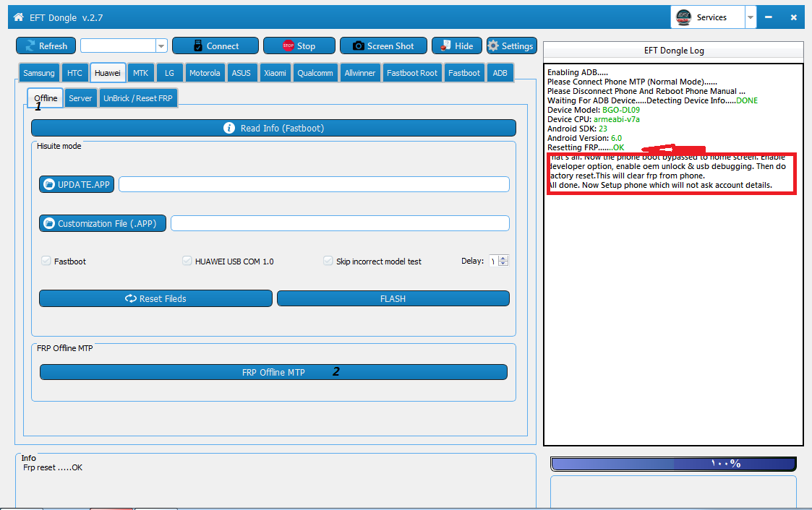This screenshot has width=812, height=510.
Task: Click the USB dongle icon on Connect
Action: click(x=198, y=46)
